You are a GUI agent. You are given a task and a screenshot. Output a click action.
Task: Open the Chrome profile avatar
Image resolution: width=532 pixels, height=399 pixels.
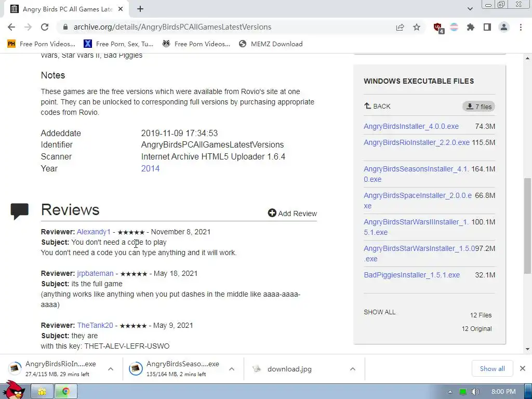click(x=504, y=27)
